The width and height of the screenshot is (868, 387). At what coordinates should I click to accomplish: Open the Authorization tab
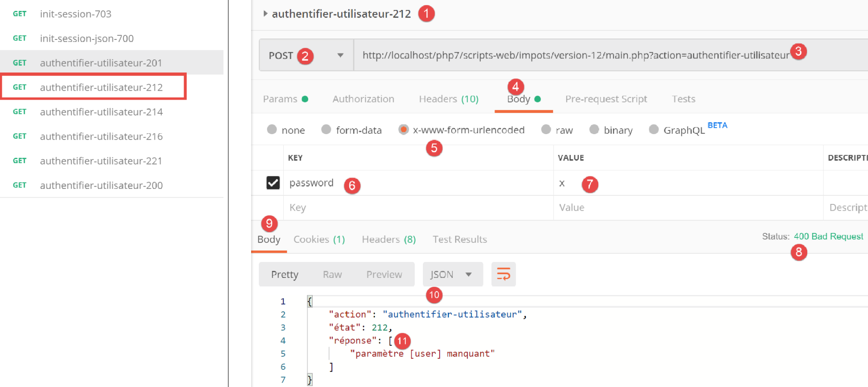pyautogui.click(x=363, y=99)
